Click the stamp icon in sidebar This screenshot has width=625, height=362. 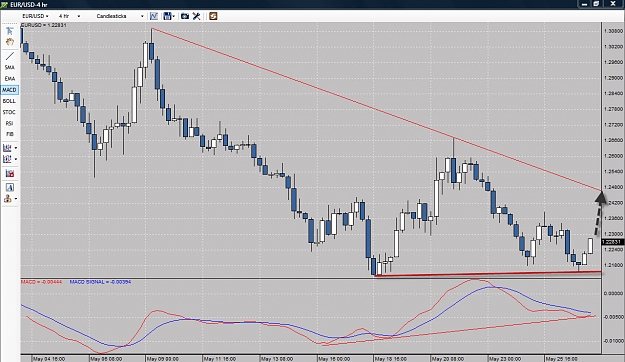click(8, 199)
